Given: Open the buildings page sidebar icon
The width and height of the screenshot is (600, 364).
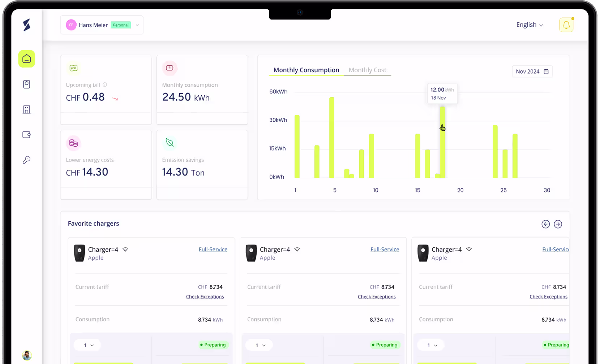Looking at the screenshot, I should pyautogui.click(x=27, y=109).
